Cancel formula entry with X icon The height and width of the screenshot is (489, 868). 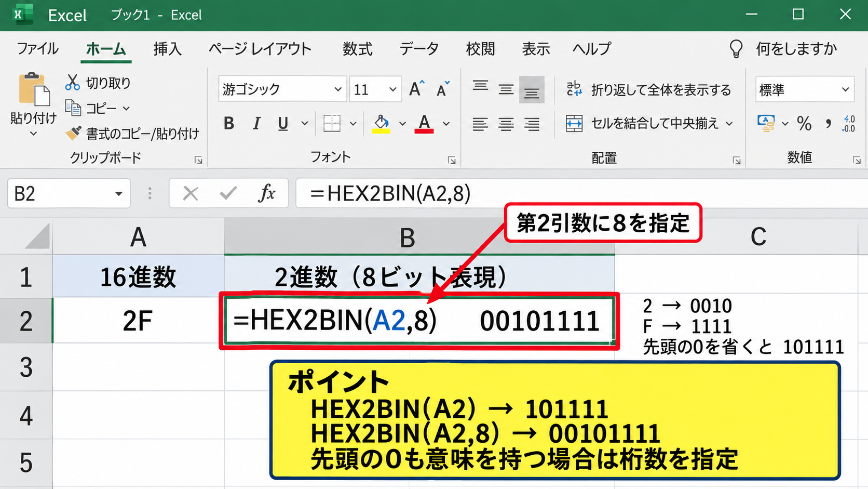tap(191, 194)
